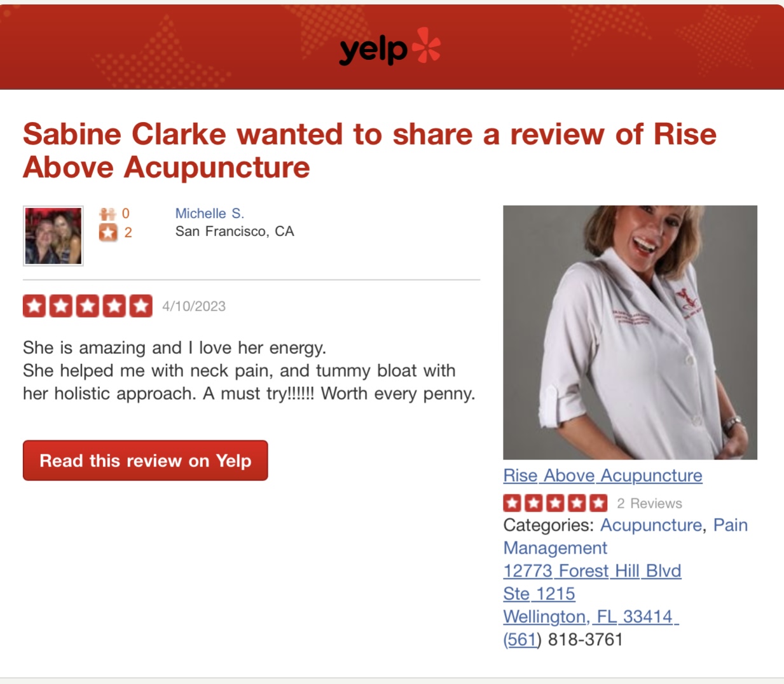Open the Rise Above Acupuncture business photo
784x684 pixels.
coord(629,332)
